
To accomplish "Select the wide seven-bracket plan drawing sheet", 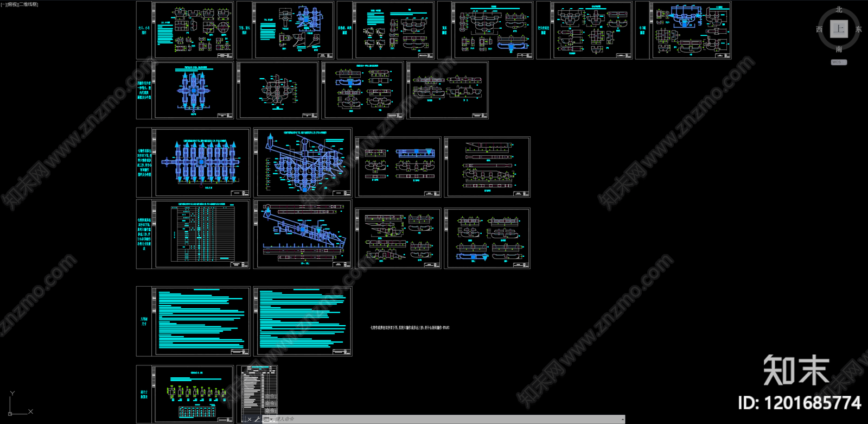I will point(201,162).
